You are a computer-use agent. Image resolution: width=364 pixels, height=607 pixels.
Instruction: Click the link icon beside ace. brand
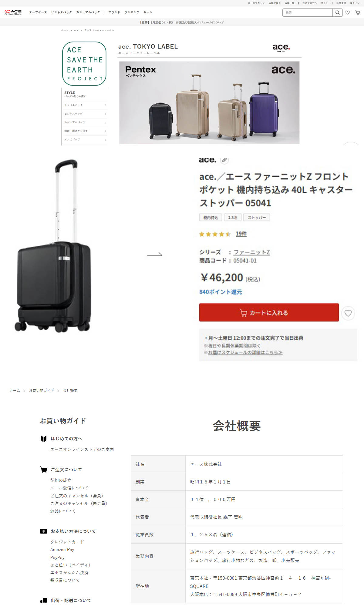(224, 160)
